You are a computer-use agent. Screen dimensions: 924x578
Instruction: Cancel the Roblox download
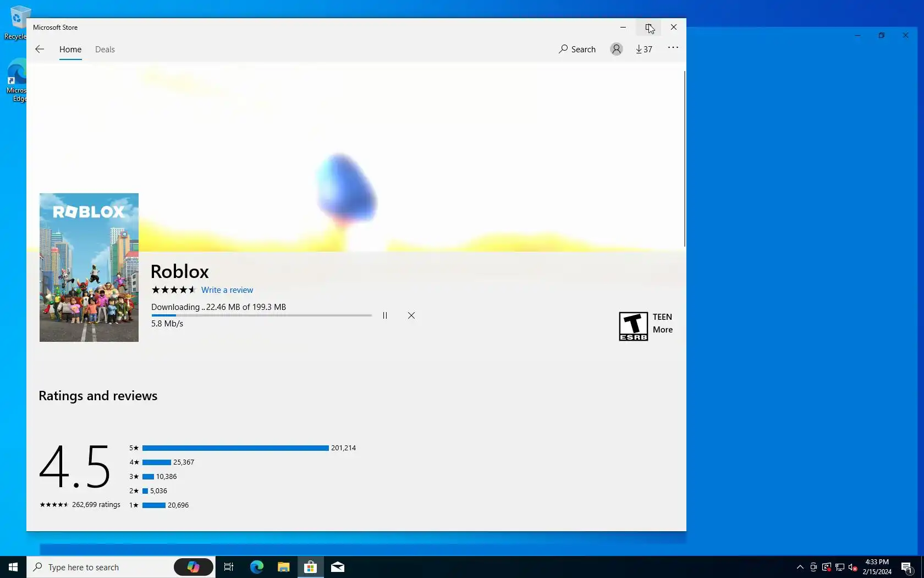pyautogui.click(x=411, y=315)
